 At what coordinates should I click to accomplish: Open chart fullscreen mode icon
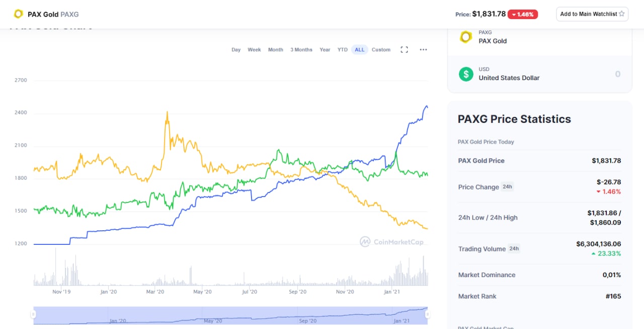(404, 50)
